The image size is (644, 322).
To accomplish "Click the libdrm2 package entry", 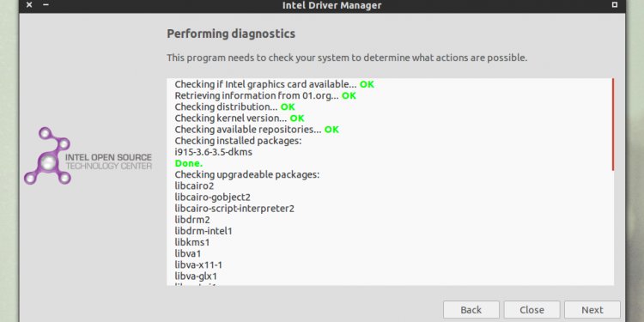I will (x=192, y=220).
